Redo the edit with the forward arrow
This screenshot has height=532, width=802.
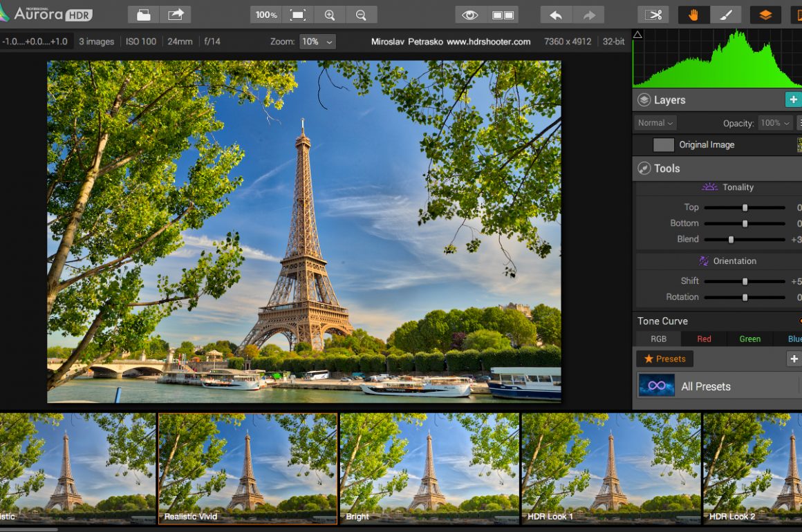point(588,15)
